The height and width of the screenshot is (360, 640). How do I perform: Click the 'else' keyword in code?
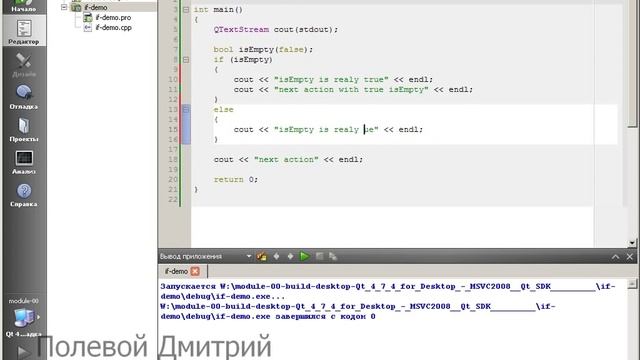(223, 109)
